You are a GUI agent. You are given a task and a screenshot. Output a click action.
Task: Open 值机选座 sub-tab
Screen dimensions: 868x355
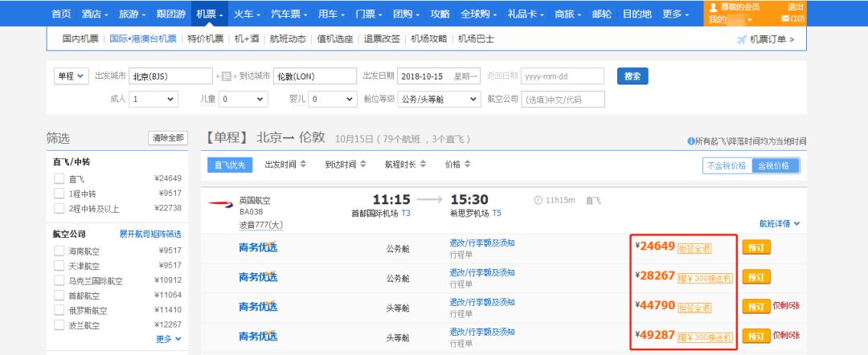pos(335,39)
